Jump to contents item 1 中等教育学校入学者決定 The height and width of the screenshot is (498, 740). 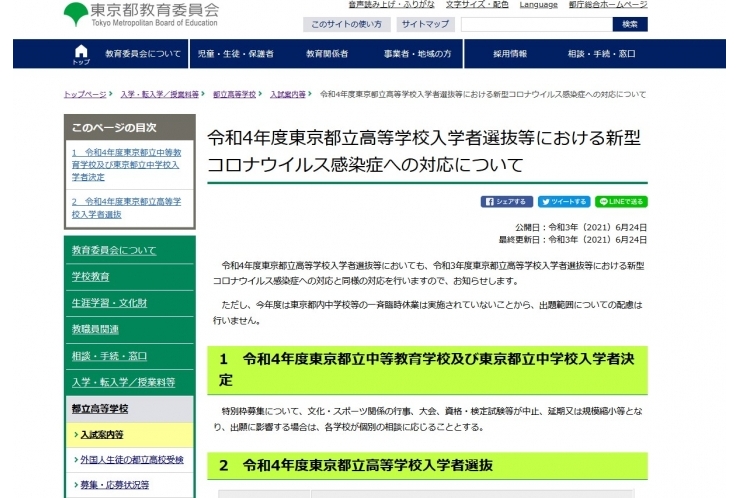126,165
